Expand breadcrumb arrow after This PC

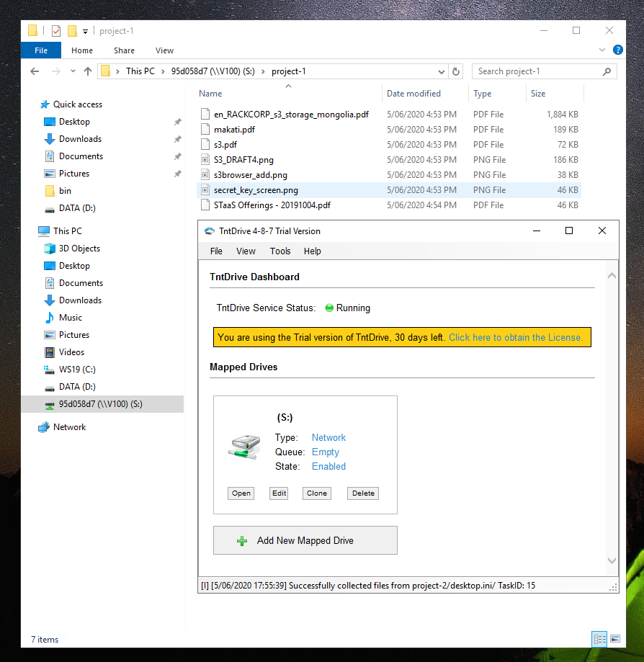click(x=163, y=71)
